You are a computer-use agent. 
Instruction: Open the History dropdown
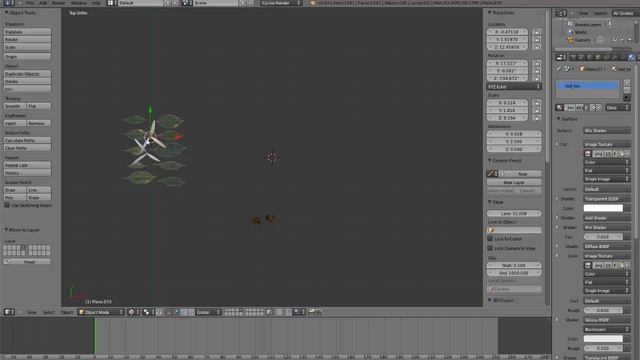coord(27,173)
